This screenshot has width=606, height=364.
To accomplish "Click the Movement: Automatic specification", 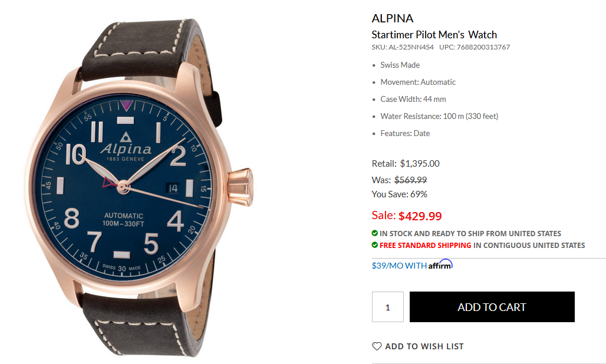I will coord(418,82).
